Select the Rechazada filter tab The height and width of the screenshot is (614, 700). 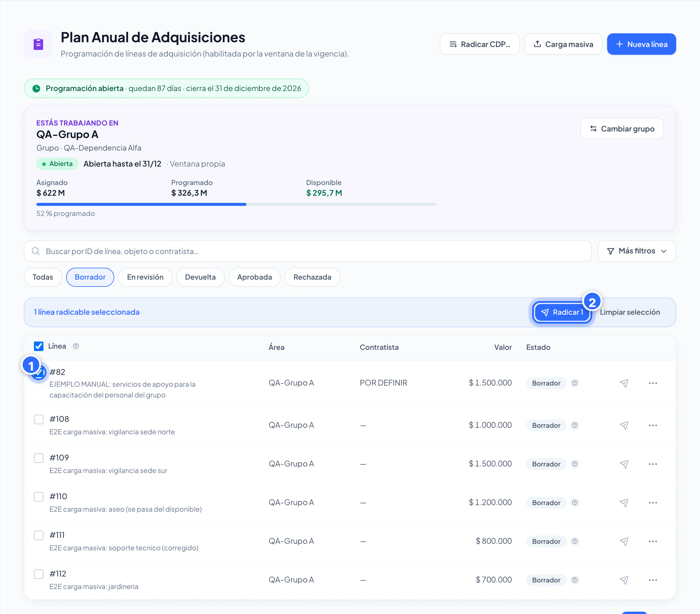[x=312, y=277]
